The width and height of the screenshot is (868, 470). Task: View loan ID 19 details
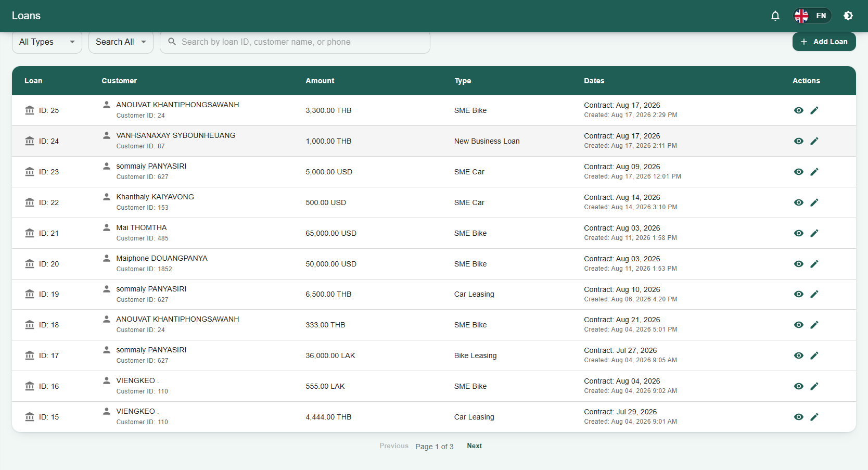point(799,294)
